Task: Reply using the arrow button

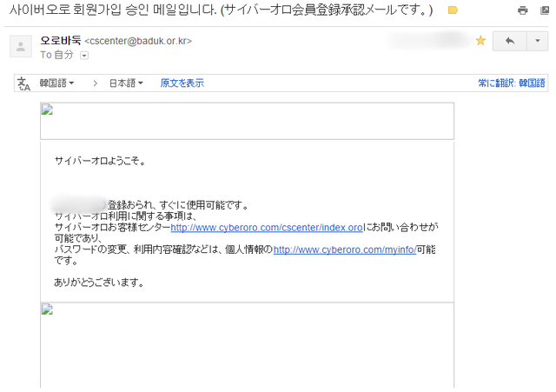Action: pyautogui.click(x=510, y=41)
